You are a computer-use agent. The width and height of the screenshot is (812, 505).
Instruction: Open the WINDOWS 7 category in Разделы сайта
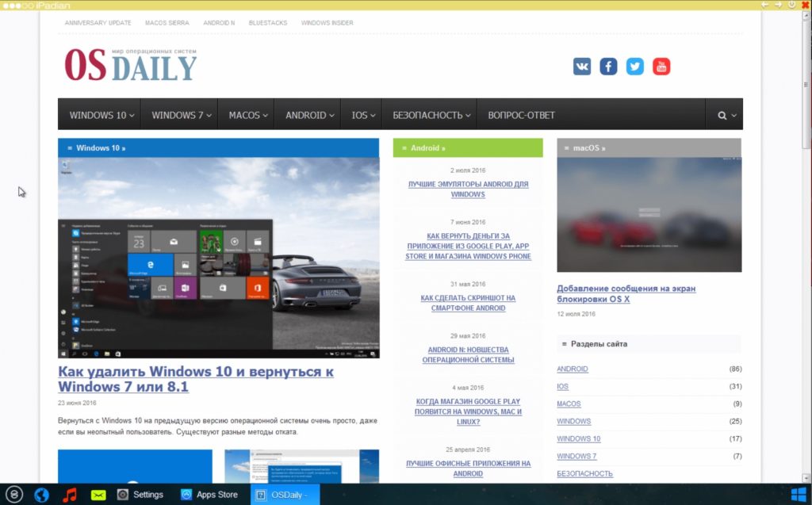click(576, 457)
